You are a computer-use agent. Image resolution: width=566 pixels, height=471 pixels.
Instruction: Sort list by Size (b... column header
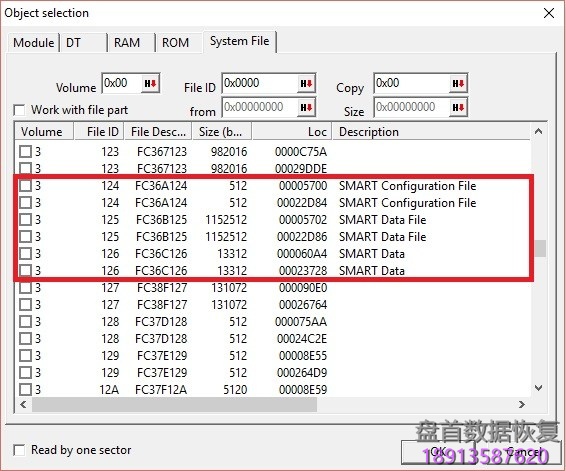(x=222, y=131)
